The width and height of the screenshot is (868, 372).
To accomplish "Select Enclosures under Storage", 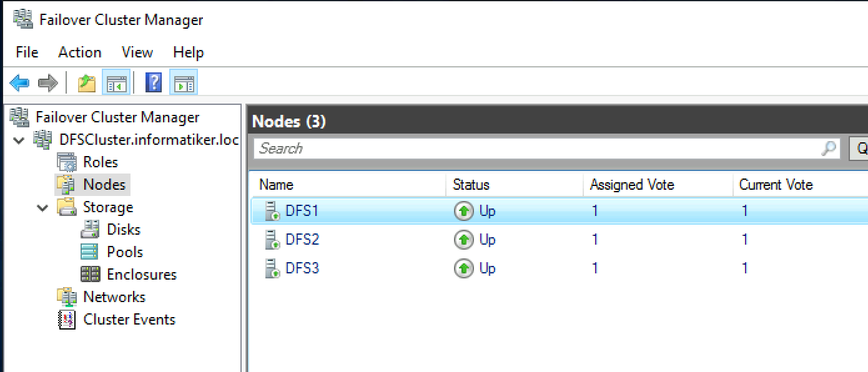I will point(142,275).
